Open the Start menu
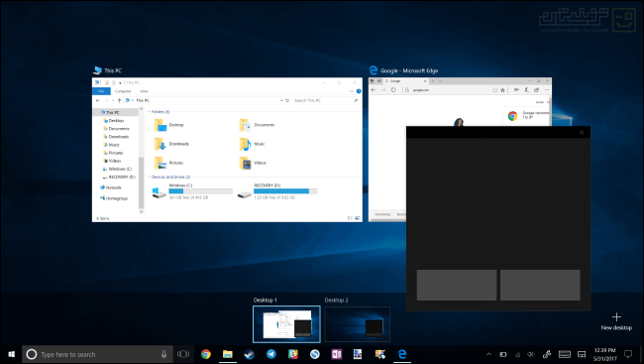 coord(11,354)
